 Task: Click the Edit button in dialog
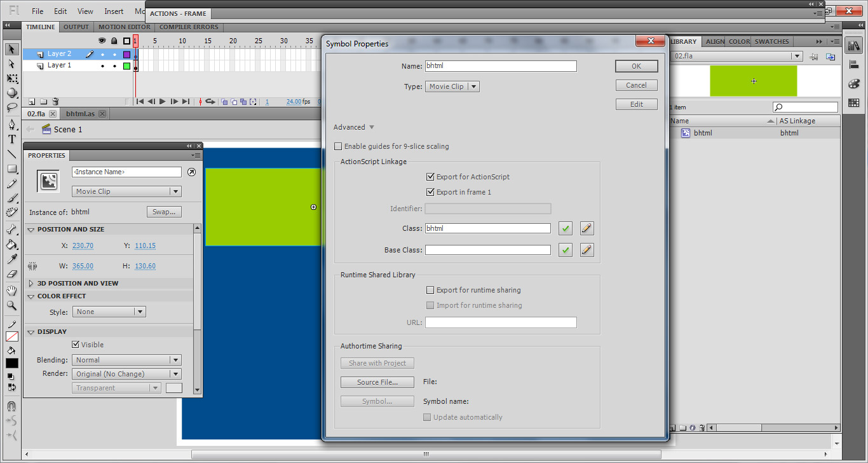636,104
